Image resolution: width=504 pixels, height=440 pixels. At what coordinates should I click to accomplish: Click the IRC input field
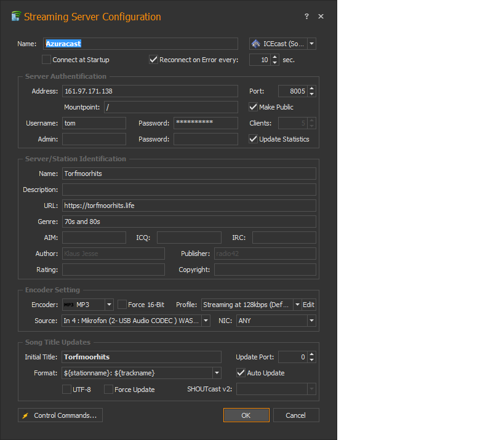(284, 238)
